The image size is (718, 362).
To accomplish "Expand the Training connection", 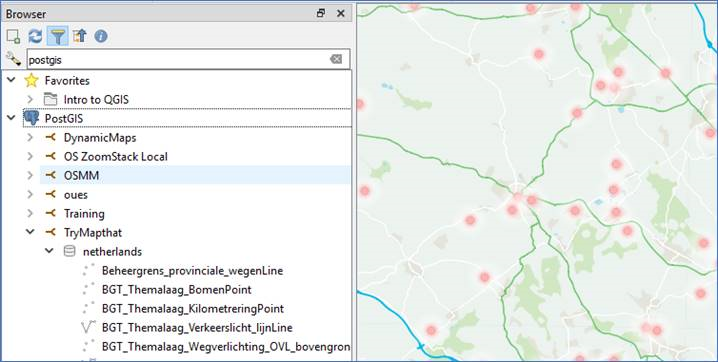I will tap(30, 213).
